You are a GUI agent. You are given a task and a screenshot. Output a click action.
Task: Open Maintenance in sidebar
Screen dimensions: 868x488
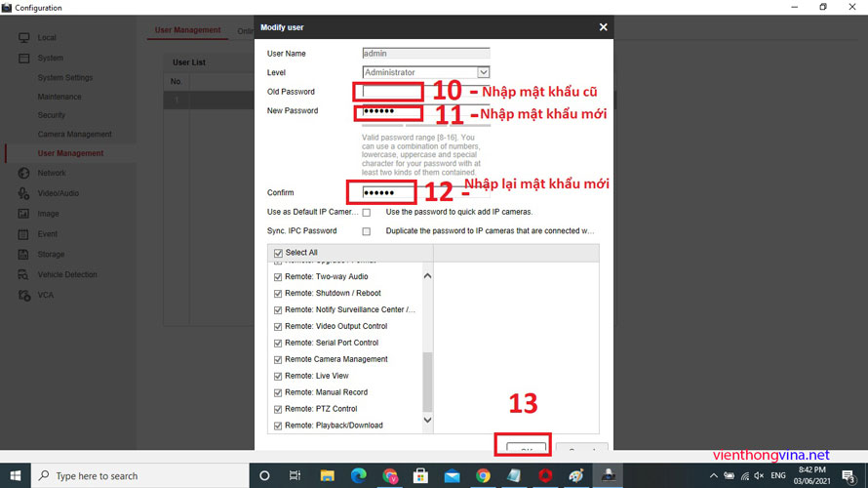click(59, 97)
